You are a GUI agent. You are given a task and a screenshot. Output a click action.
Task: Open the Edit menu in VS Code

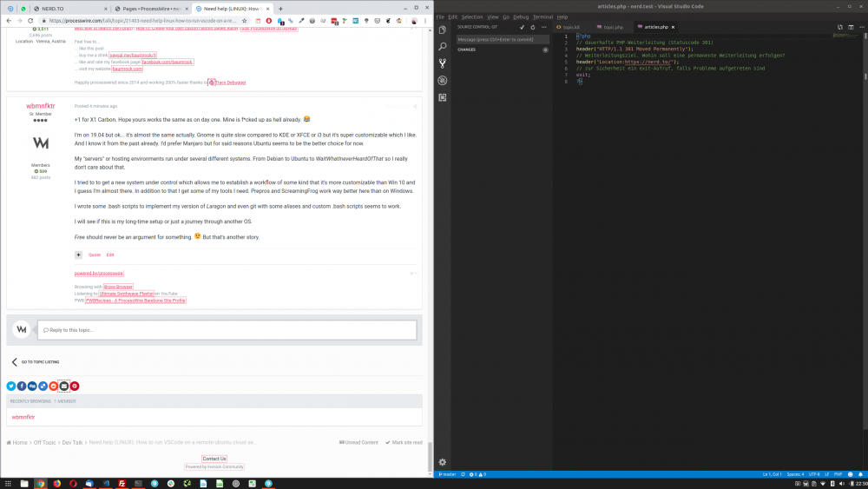pyautogui.click(x=453, y=17)
